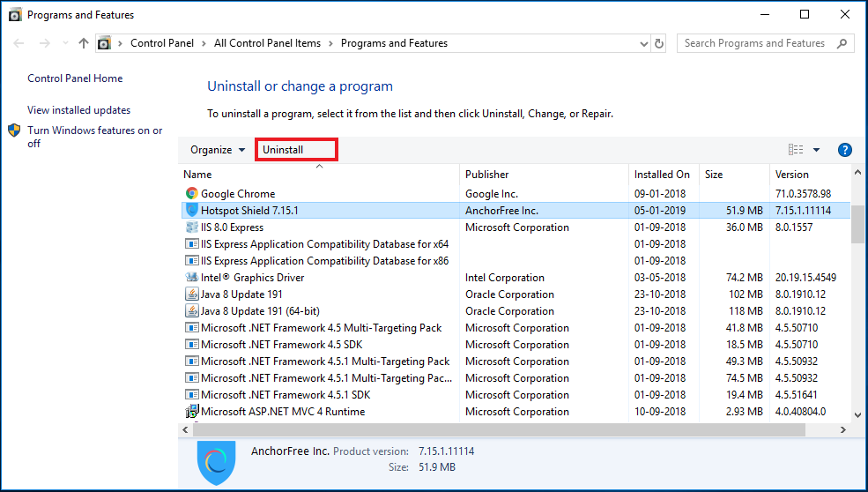Select Java 8 Update 191 row
Screen dimensions: 868x492
pyautogui.click(x=516, y=294)
